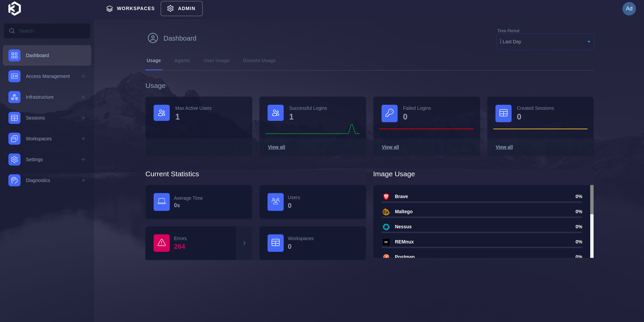This screenshot has width=644, height=322.
Task: Click the Average Time laptop icon
Action: pos(162,202)
